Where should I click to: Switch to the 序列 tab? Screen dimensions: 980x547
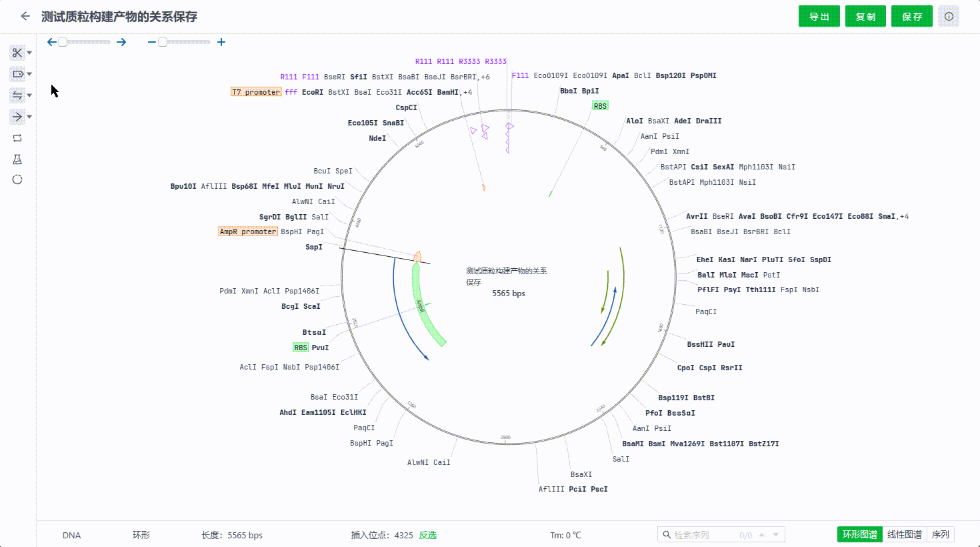(940, 534)
